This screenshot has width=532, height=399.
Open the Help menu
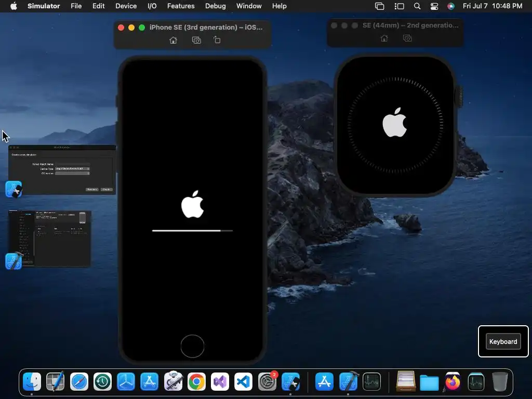[279, 6]
